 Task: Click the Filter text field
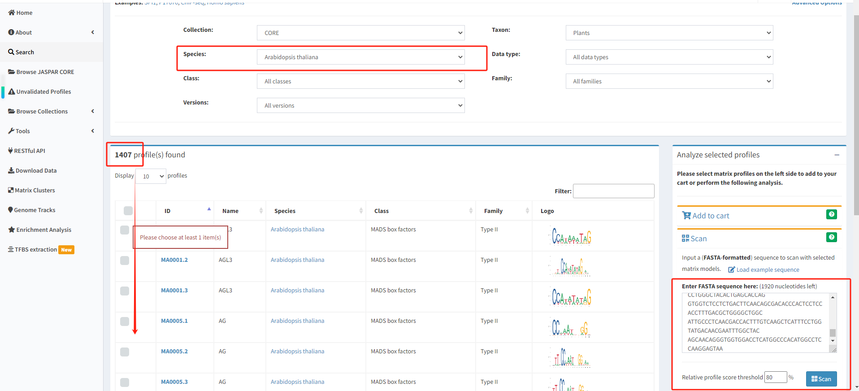click(x=614, y=191)
